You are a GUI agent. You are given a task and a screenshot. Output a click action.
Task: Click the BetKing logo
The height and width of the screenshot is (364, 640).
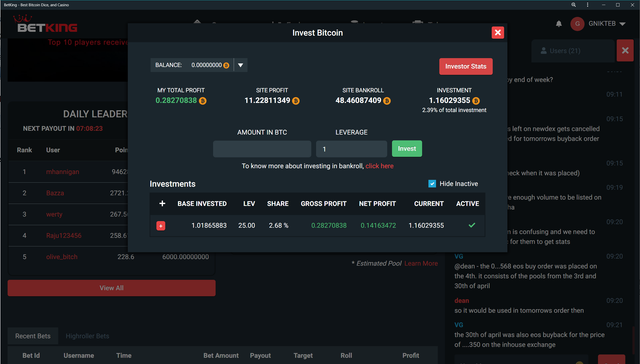[x=45, y=24]
